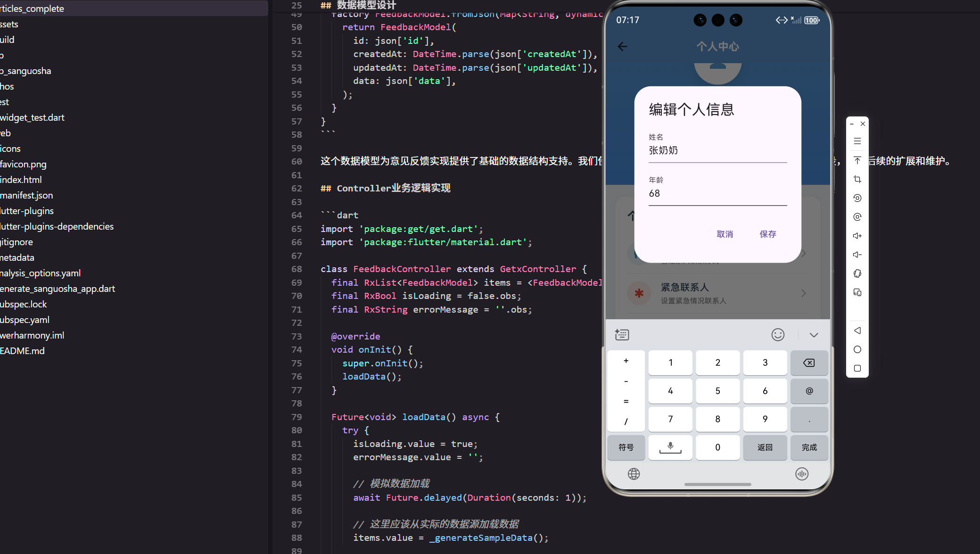
Task: Tap the soundwave icon at keyboard bottom right
Action: [x=801, y=474]
